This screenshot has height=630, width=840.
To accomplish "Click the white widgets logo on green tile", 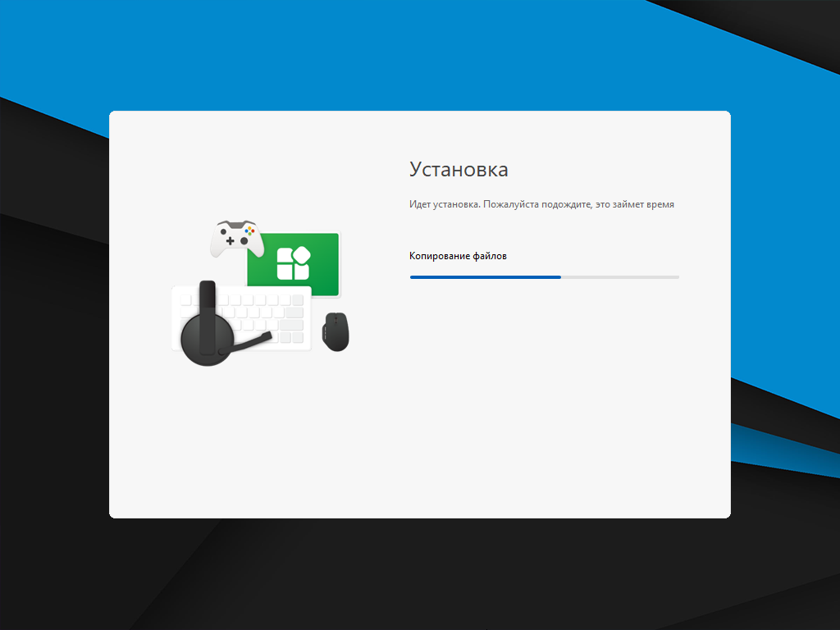I will [293, 263].
